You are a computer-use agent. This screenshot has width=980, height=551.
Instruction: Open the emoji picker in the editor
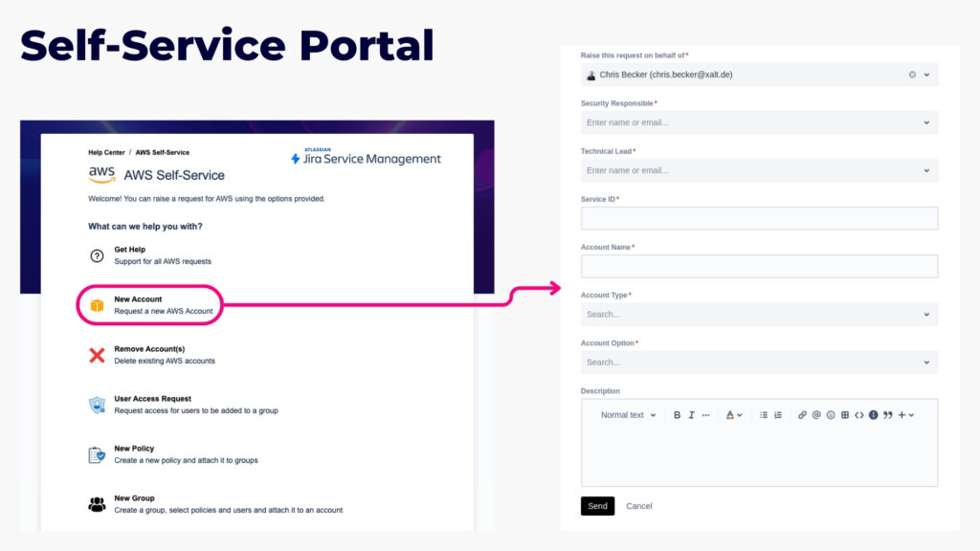point(831,414)
